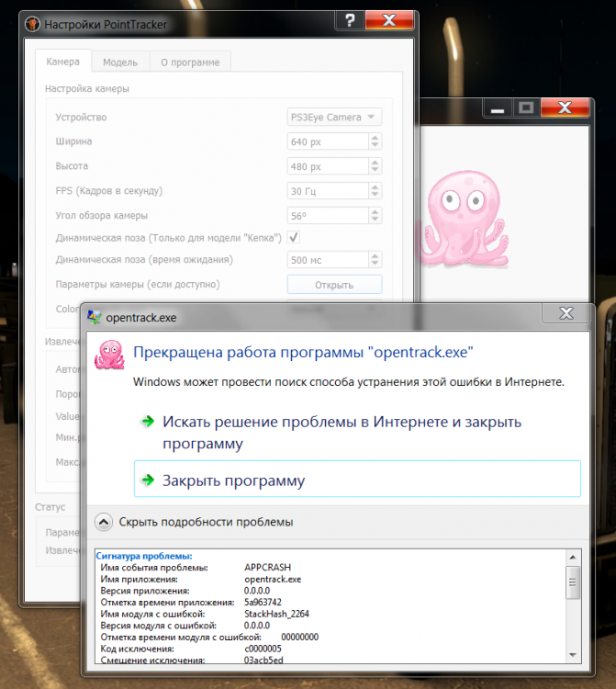
Task: Click green arrow beside Искать решение
Action: [149, 422]
